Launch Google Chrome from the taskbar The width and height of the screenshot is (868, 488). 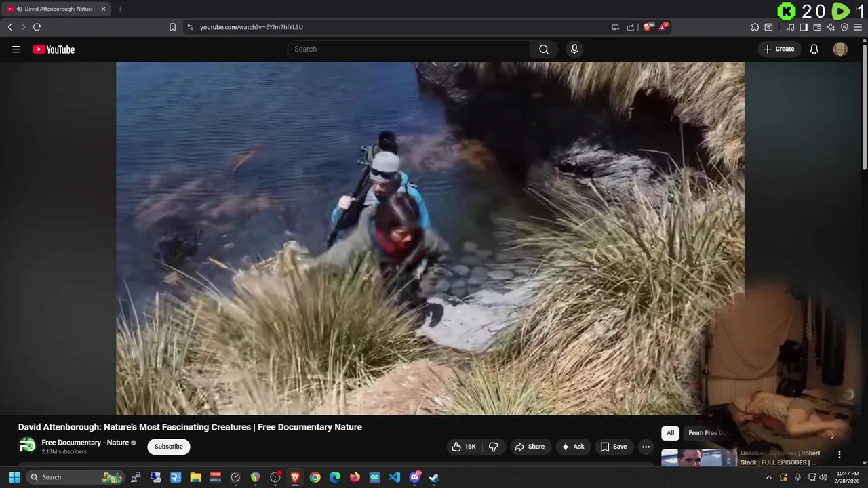pyautogui.click(x=315, y=477)
